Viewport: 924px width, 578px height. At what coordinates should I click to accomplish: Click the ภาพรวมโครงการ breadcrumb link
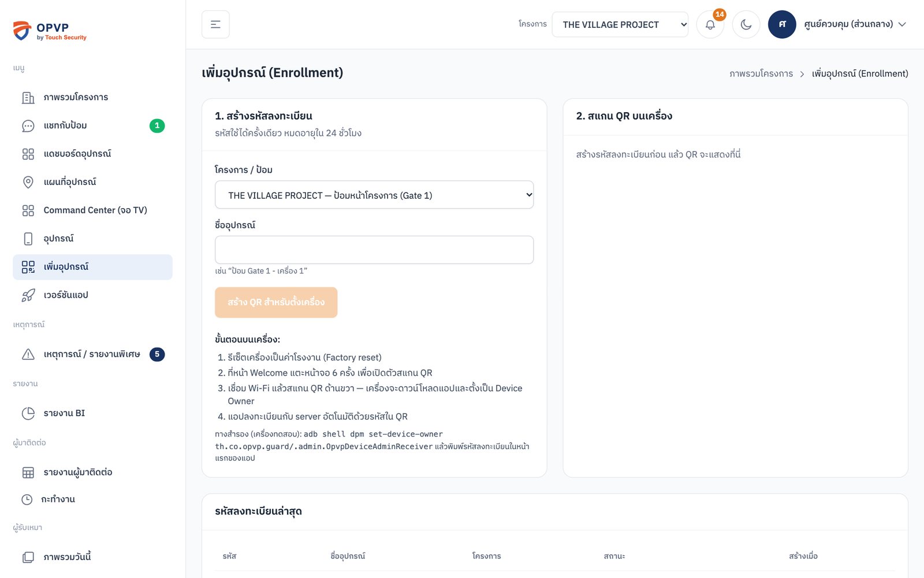[761, 73]
